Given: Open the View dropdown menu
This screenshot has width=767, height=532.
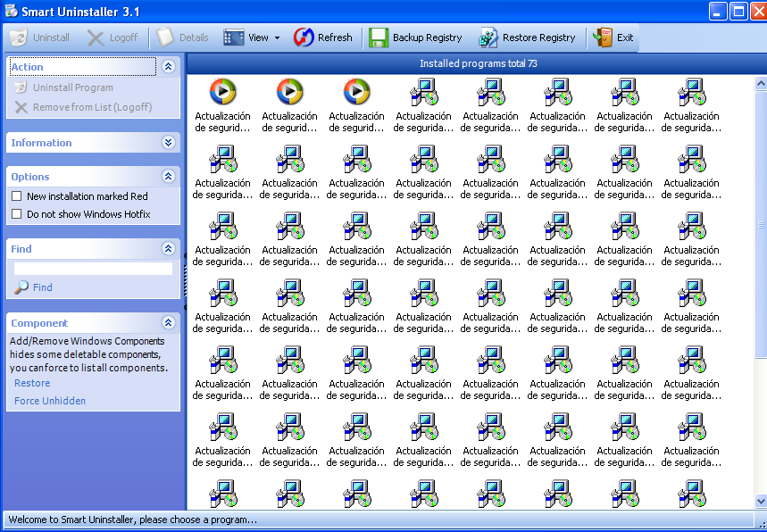Looking at the screenshot, I should click(x=252, y=37).
